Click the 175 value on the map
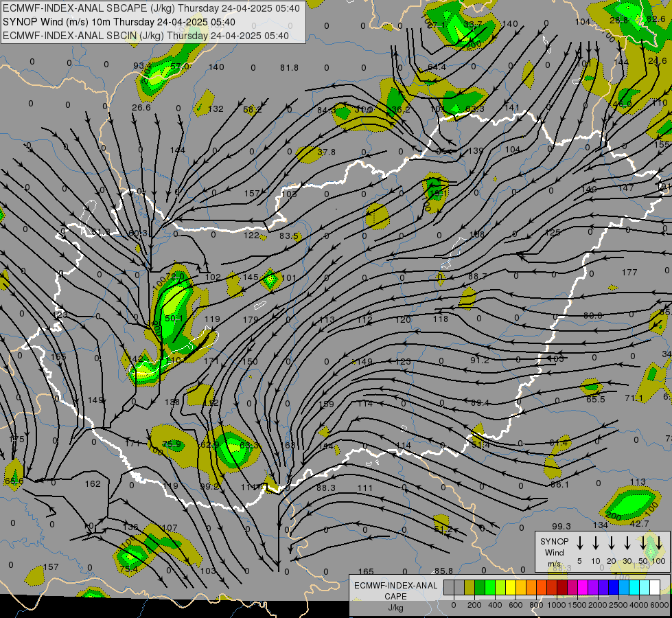Screen dimensions: 672x618 [16, 439]
